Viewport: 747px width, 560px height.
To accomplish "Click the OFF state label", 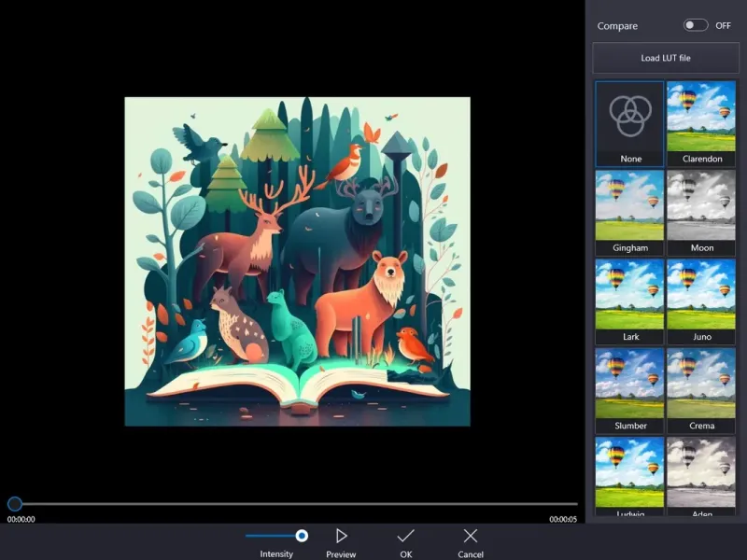I will pos(723,26).
